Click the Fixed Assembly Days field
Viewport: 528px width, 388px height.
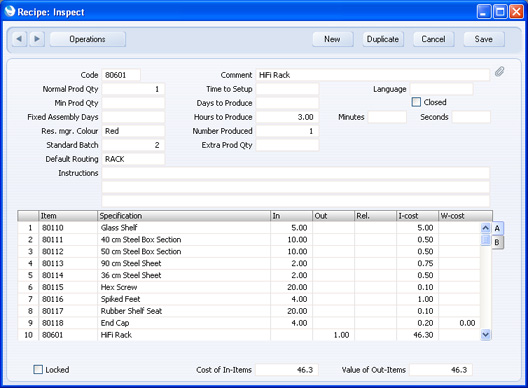pyautogui.click(x=133, y=117)
